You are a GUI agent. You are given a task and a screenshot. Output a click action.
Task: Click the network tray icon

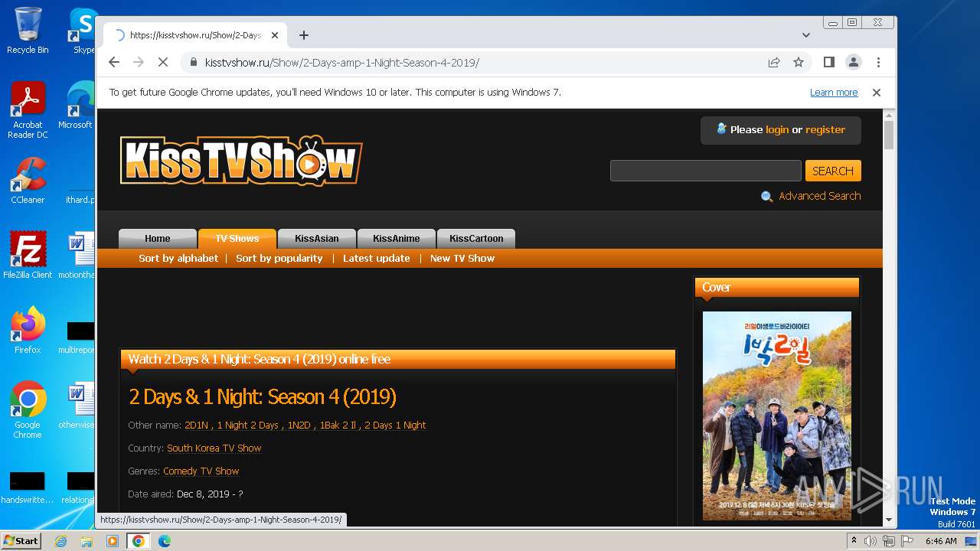point(889,541)
